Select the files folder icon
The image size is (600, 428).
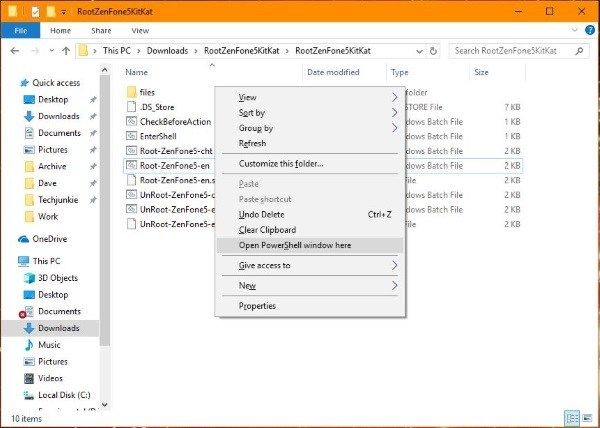(131, 92)
